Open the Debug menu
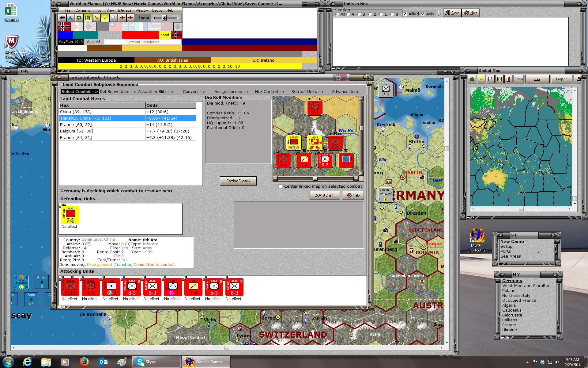Viewport: 588px width, 368px height. click(x=157, y=10)
